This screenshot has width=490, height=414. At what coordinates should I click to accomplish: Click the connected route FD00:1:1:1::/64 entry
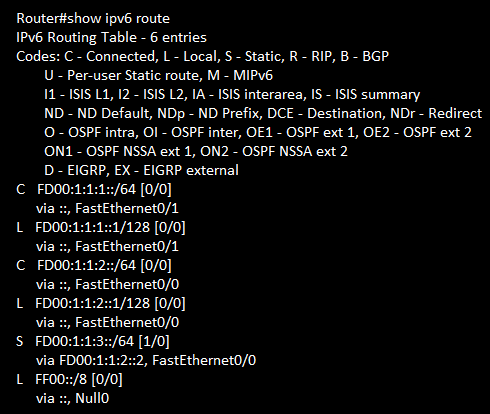click(94, 190)
